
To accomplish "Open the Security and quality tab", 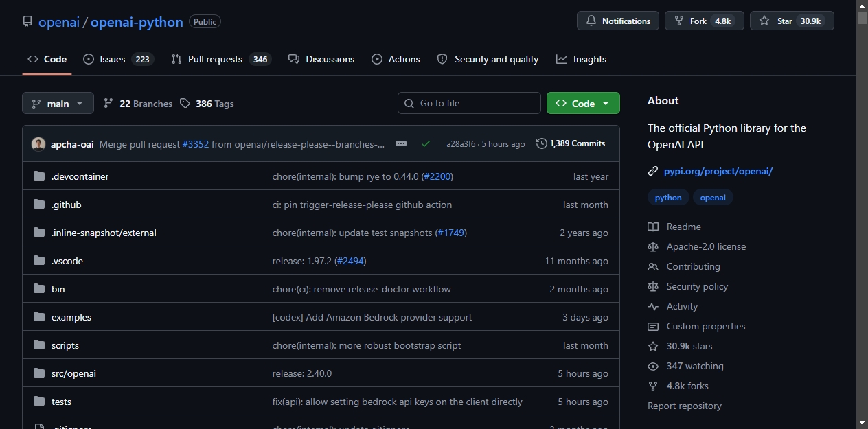I will point(488,59).
